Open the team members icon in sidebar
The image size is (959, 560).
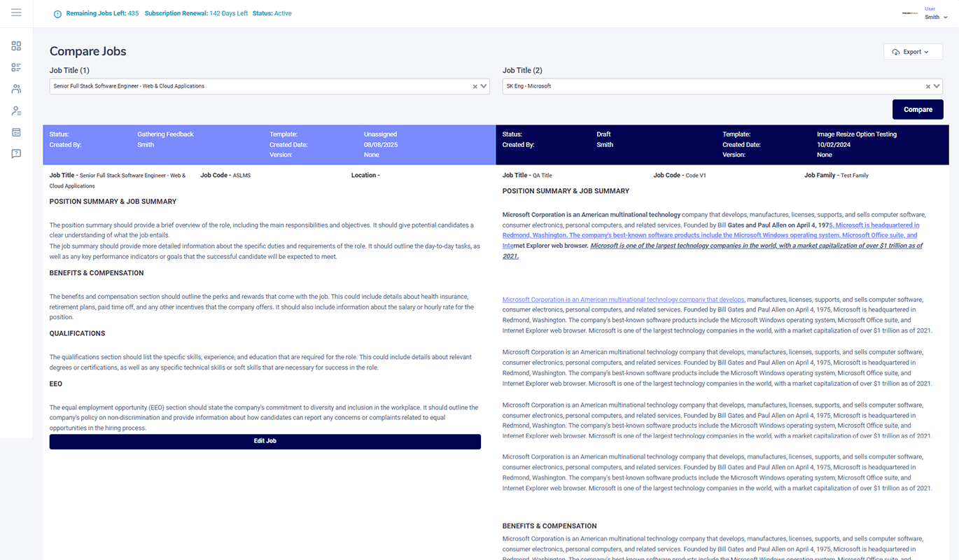coord(15,88)
